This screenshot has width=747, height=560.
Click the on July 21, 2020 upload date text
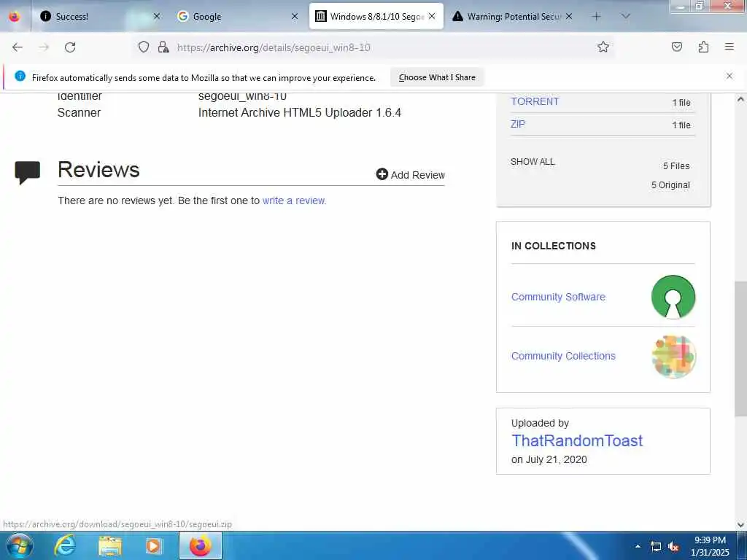pos(549,459)
